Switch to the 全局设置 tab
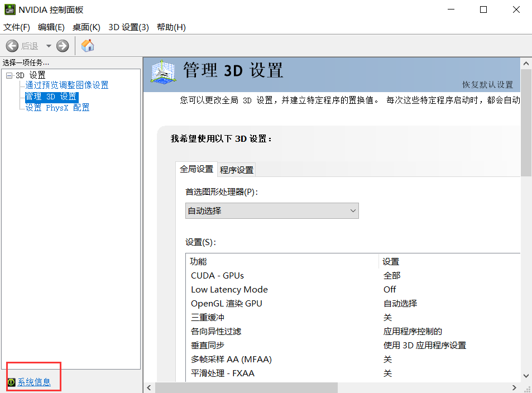This screenshot has height=393, width=532. (x=196, y=169)
